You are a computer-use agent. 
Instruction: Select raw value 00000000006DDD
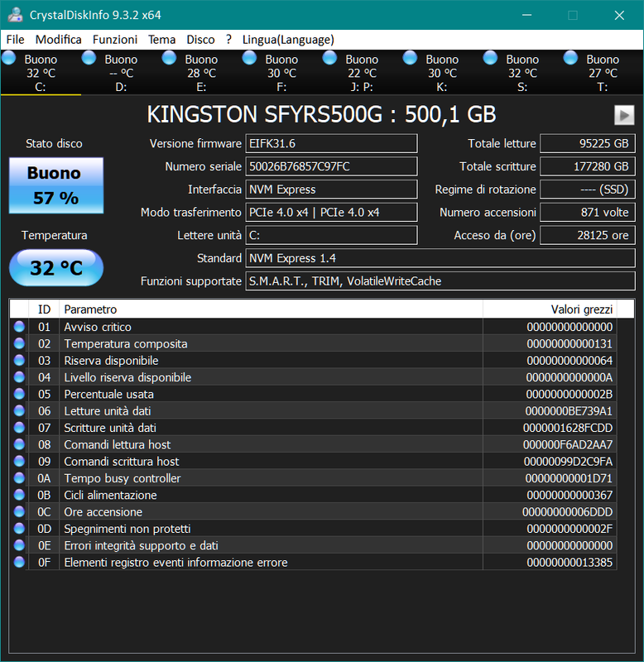tap(568, 511)
